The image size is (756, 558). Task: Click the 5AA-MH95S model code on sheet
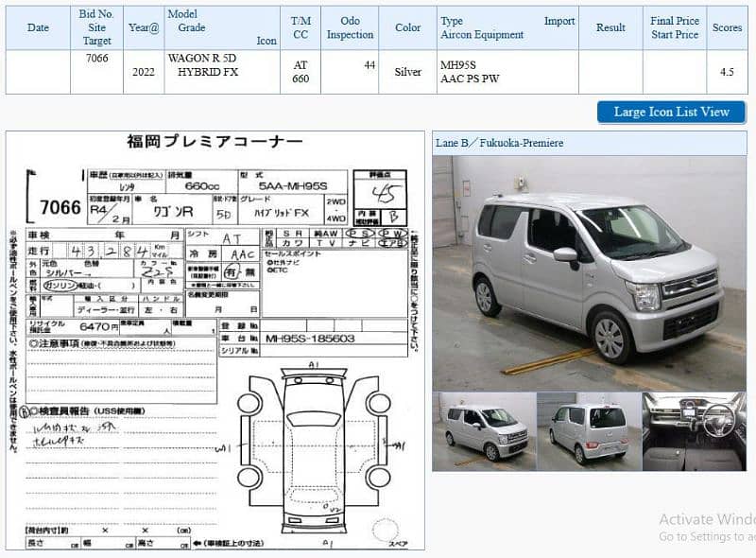[293, 185]
